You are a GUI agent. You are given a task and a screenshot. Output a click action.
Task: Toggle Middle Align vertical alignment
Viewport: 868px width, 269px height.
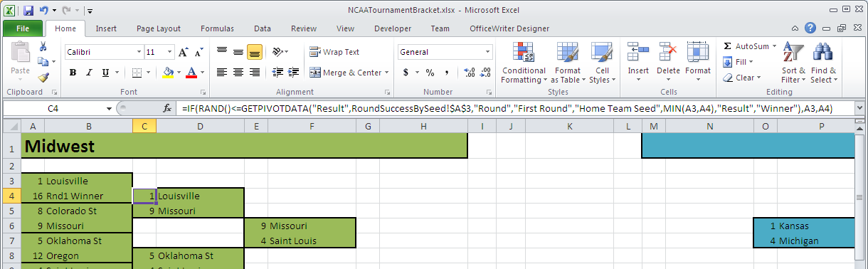pos(238,52)
